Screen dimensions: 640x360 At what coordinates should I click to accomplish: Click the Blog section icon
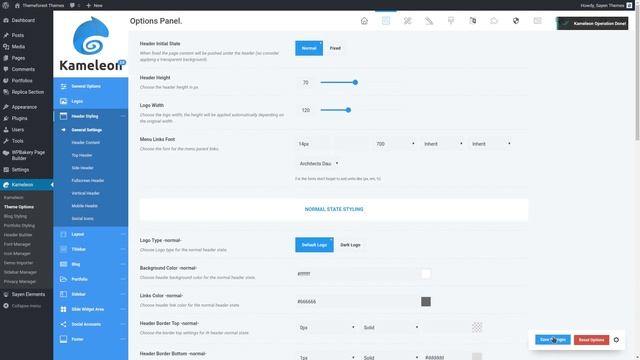click(x=63, y=264)
